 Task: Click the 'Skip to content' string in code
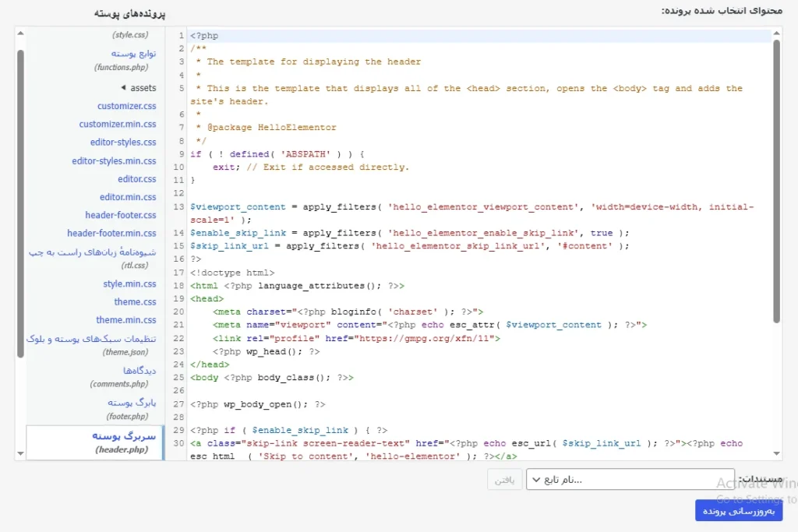coord(305,456)
